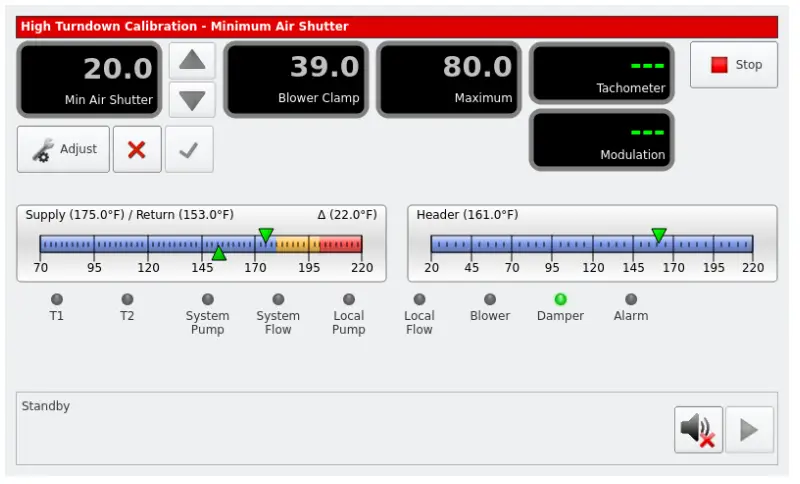Click the Header (161.0°F) label
This screenshot has width=800, height=484.
467,215
